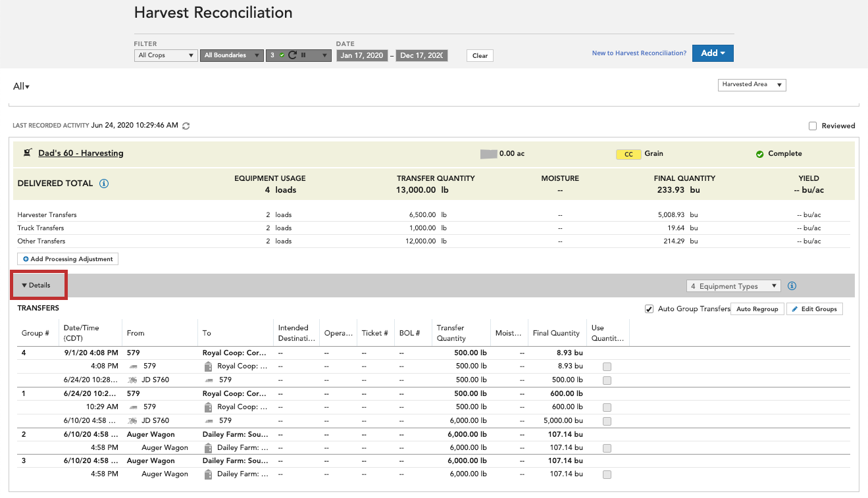Open the 4 Equipment Types dropdown
868x498 pixels.
point(733,286)
